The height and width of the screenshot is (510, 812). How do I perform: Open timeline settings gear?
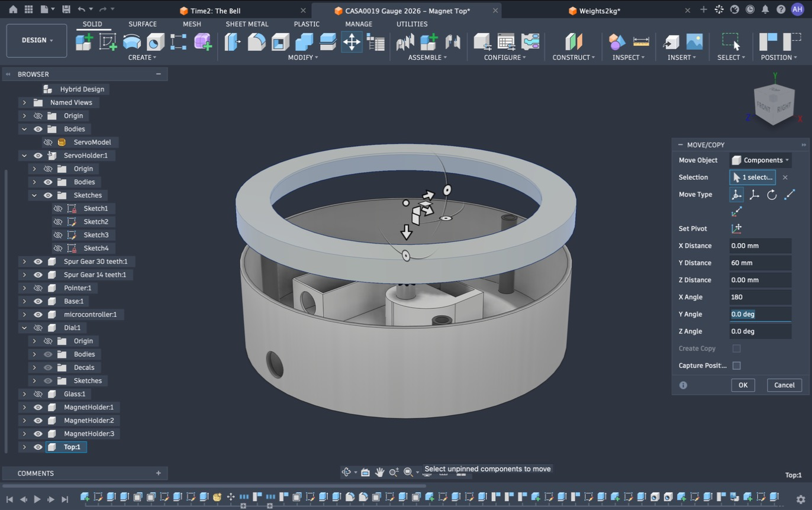click(x=801, y=499)
